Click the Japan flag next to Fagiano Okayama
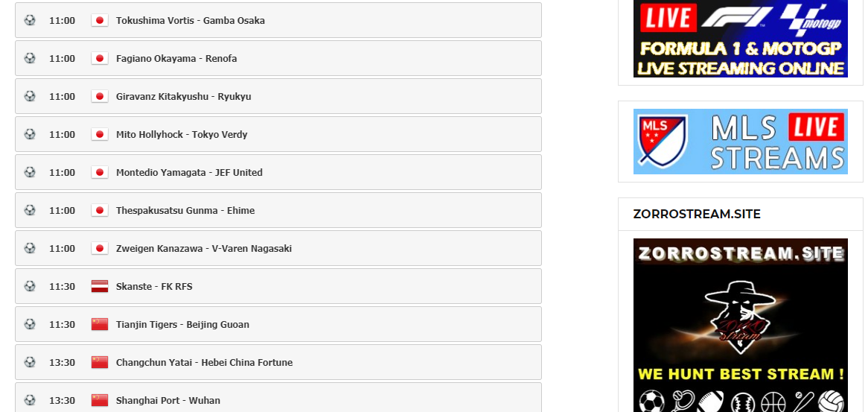Viewport: 868px width, 412px height. pos(100,58)
